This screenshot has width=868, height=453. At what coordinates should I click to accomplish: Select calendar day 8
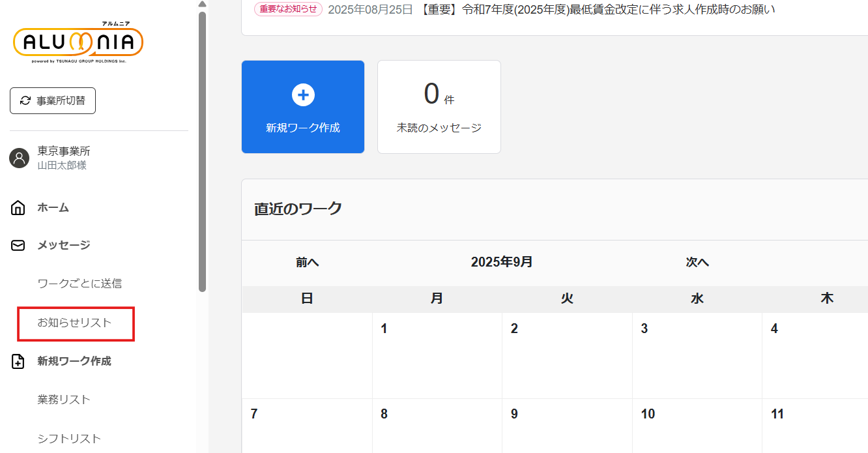pos(437,426)
